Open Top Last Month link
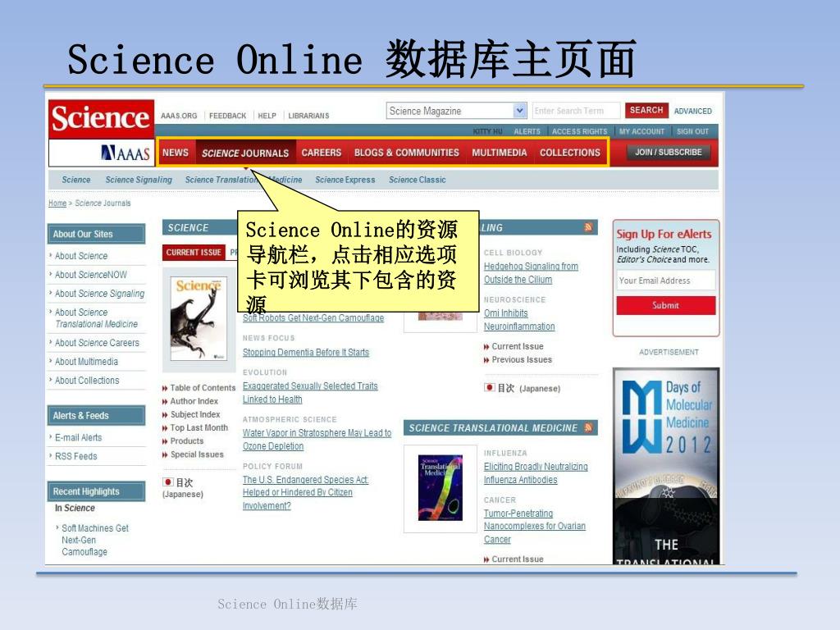Screen dimensions: 840x630 tap(199, 428)
